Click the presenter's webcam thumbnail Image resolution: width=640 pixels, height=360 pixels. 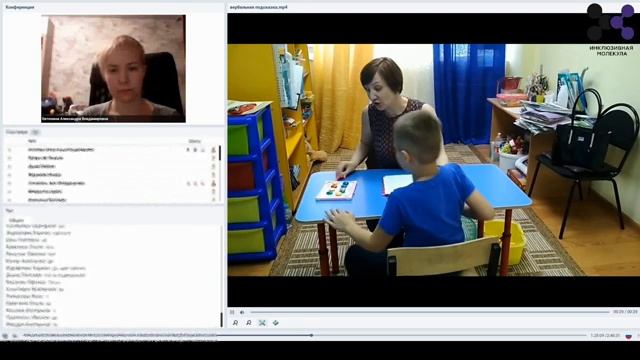[113, 69]
